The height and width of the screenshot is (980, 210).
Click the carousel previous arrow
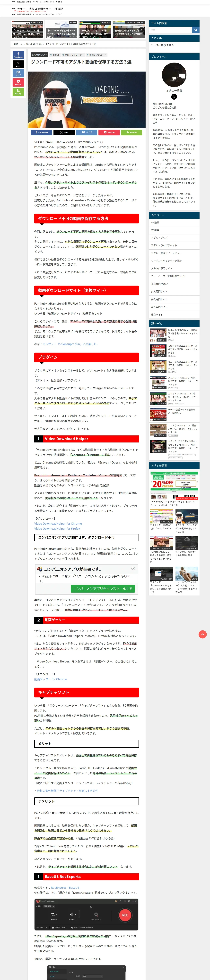[15, 29]
